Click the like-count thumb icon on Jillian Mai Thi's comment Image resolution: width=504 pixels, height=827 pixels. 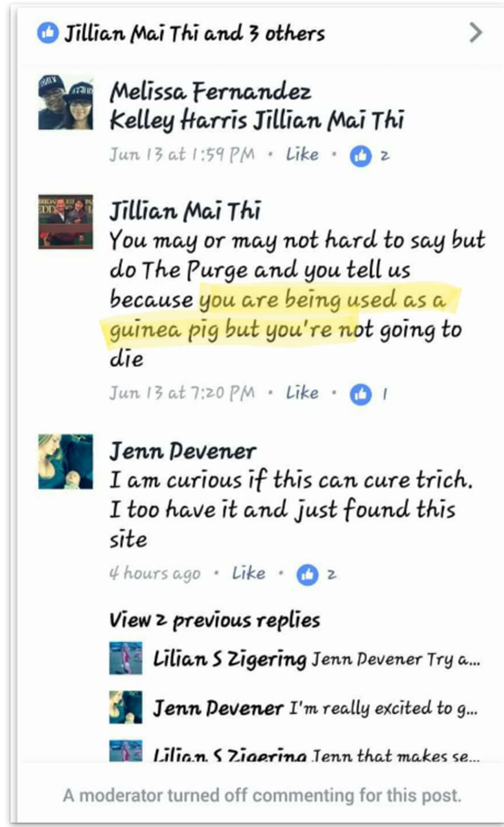361,394
